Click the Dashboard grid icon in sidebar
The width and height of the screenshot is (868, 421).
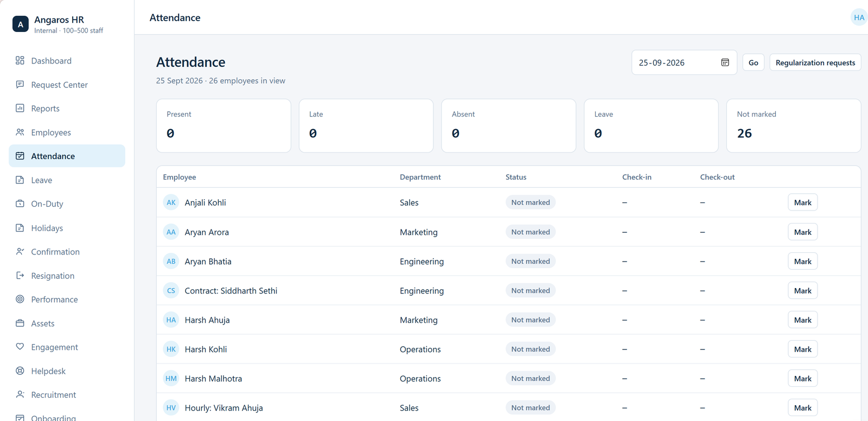point(20,60)
